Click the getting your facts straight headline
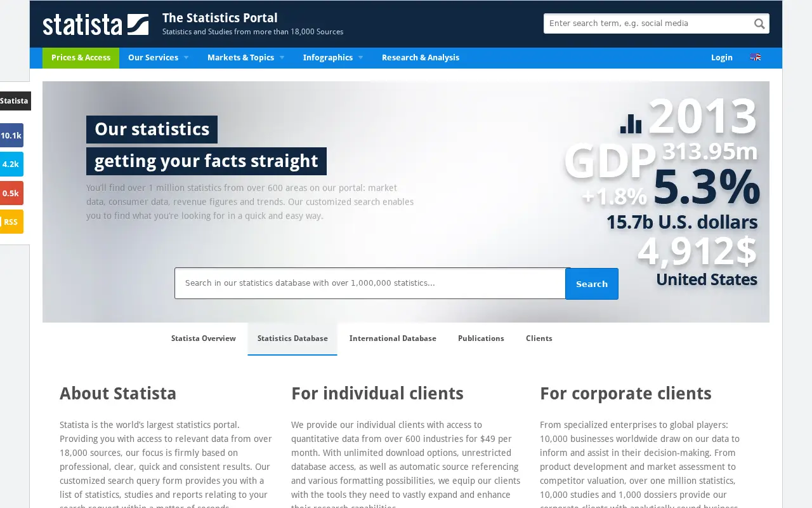The width and height of the screenshot is (812, 508). pos(206,161)
